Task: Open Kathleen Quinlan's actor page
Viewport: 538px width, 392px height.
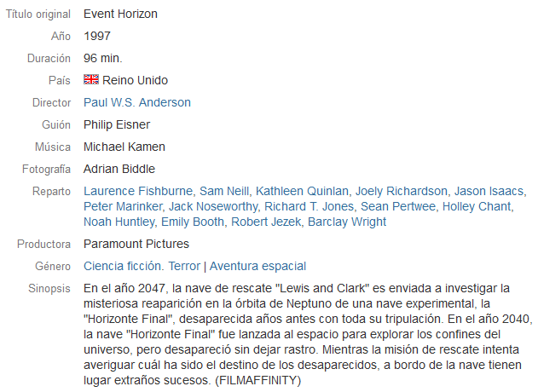Action: 302,191
